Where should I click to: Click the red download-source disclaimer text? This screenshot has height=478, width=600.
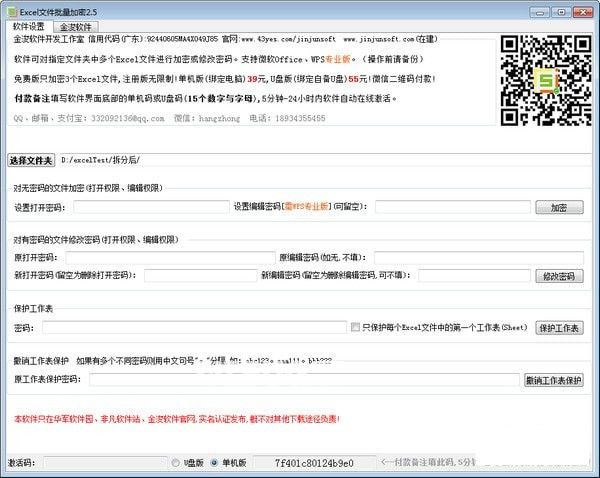pyautogui.click(x=177, y=419)
